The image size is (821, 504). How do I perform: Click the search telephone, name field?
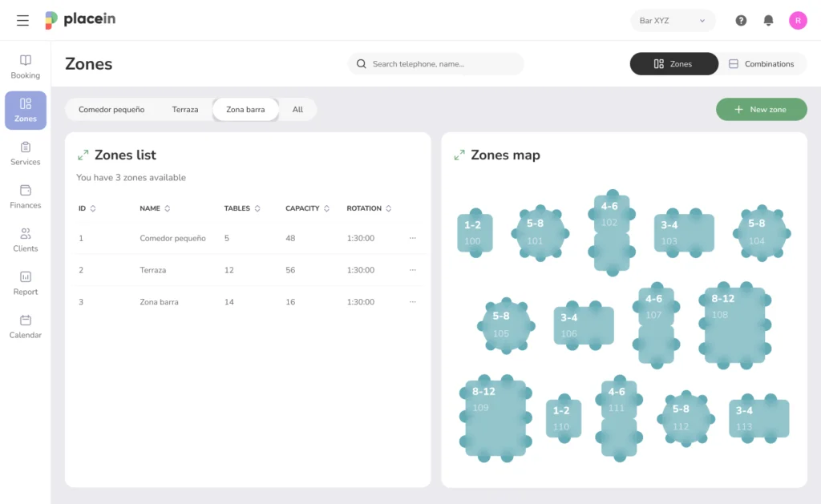(435, 64)
